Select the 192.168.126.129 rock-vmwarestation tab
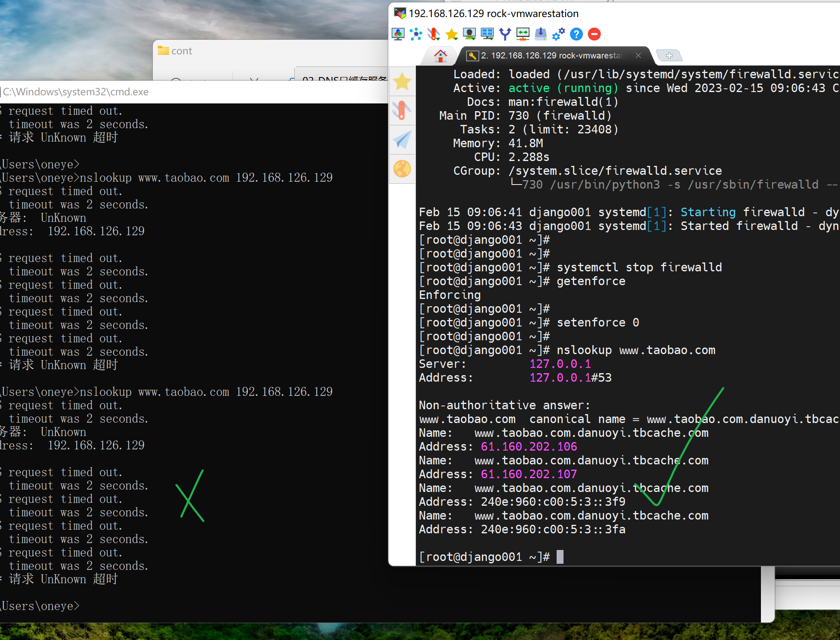Image resolution: width=840 pixels, height=640 pixels. pyautogui.click(x=551, y=56)
